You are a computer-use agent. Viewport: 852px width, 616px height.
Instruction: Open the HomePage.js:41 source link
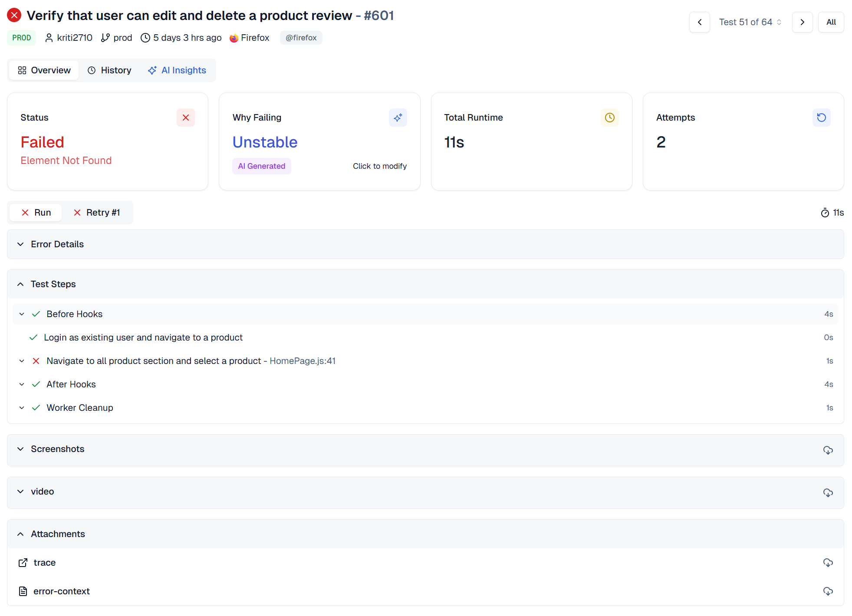point(303,361)
